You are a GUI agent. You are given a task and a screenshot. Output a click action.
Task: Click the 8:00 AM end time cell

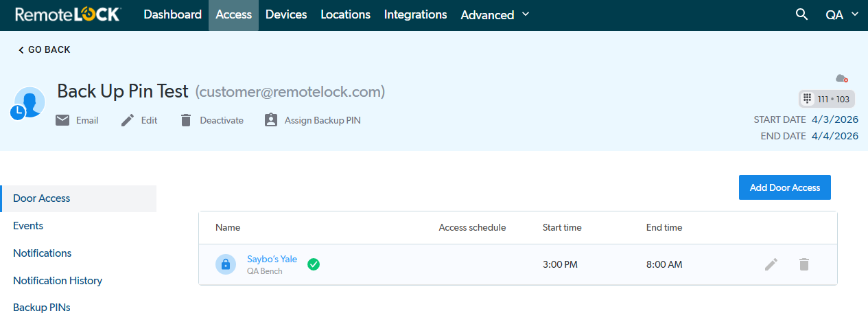point(664,264)
